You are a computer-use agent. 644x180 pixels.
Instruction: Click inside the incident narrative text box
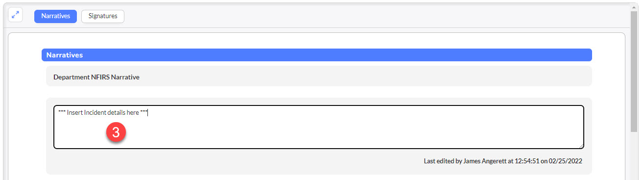(x=318, y=127)
